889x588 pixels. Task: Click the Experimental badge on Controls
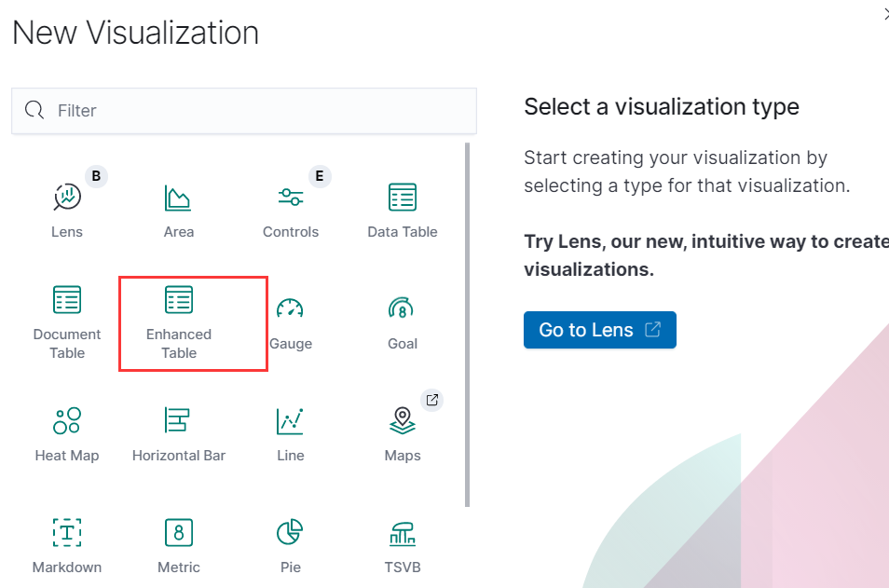[x=320, y=176]
